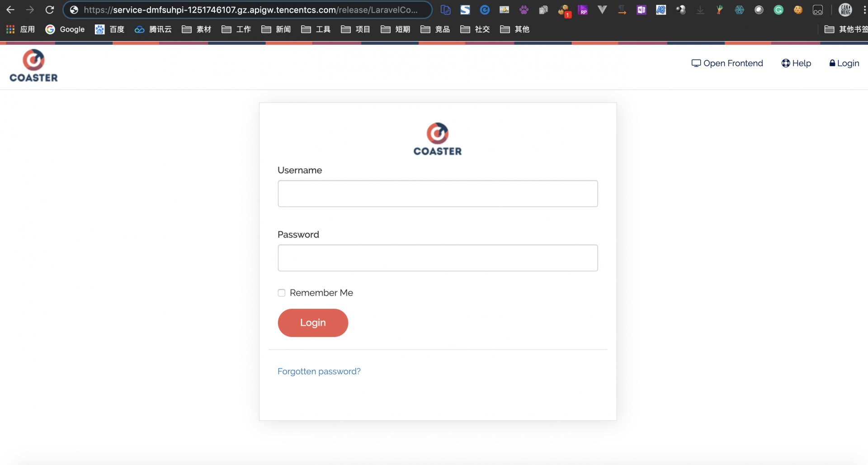The image size is (868, 465).
Task: Open the Google bookmark
Action: pos(65,29)
